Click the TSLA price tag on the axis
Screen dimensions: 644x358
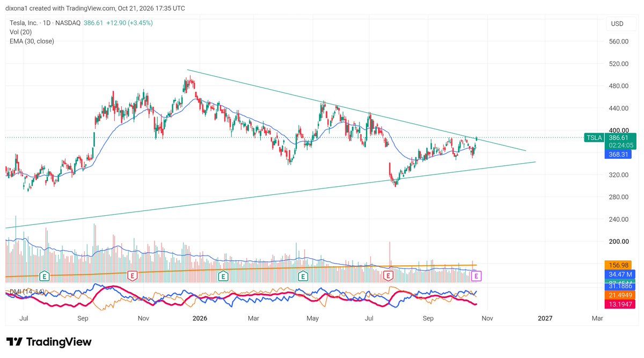coord(594,137)
